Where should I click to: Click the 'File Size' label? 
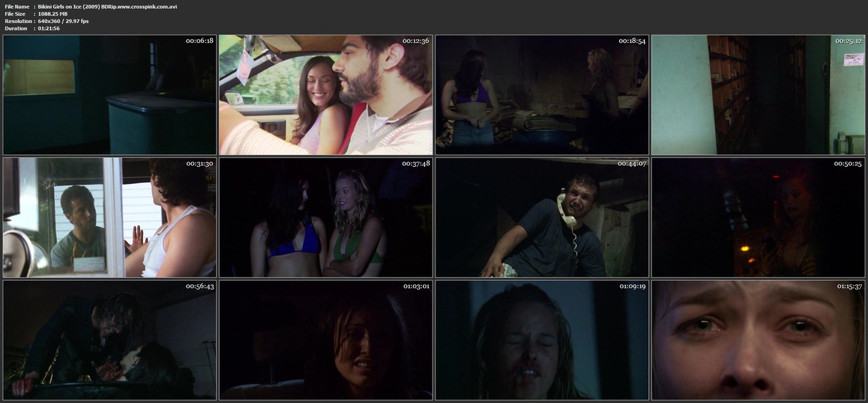click(x=15, y=14)
